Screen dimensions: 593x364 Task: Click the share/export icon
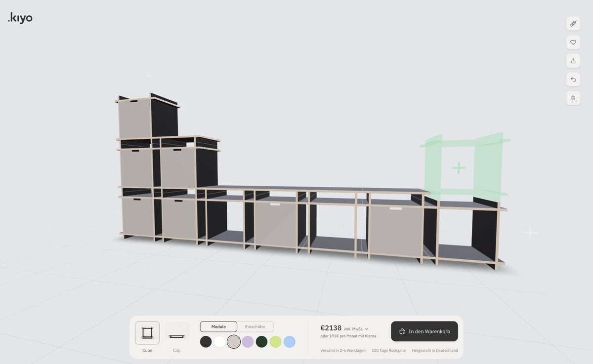click(573, 61)
